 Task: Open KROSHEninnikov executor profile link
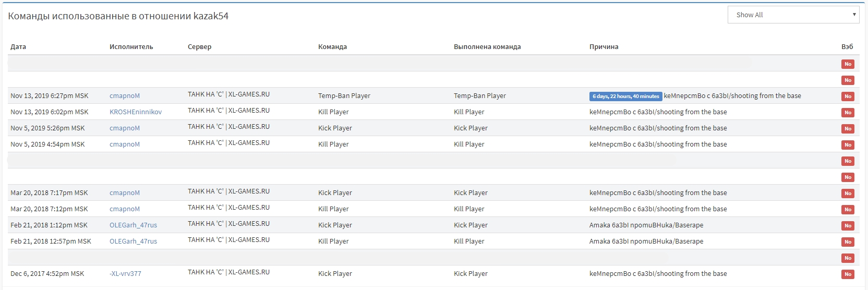[x=136, y=112]
